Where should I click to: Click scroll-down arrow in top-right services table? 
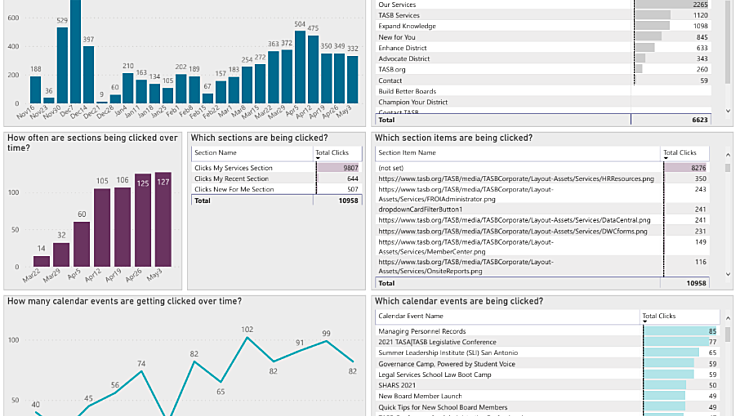tap(727, 112)
